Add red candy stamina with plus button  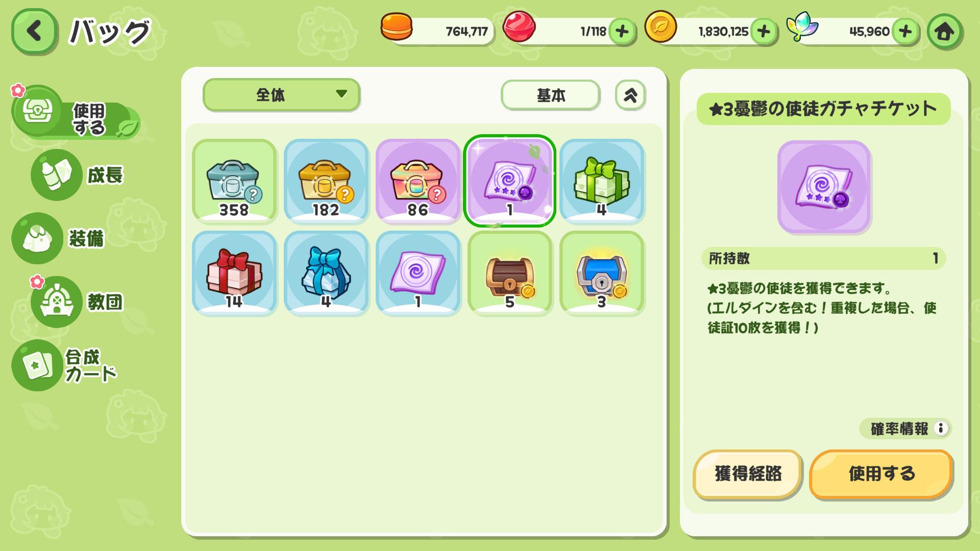pyautogui.click(x=622, y=32)
